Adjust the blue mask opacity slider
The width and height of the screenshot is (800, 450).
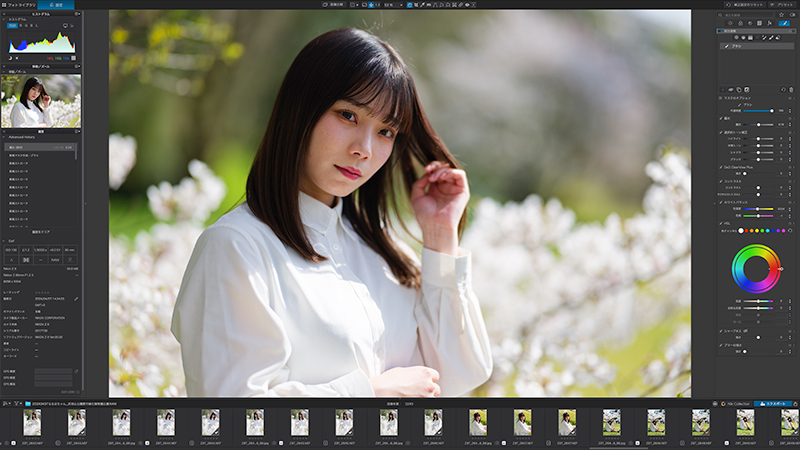pyautogui.click(x=758, y=111)
